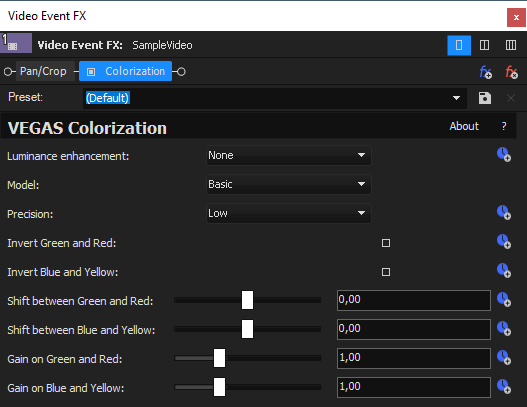
Task: Open the Precision dropdown
Action: 289,213
